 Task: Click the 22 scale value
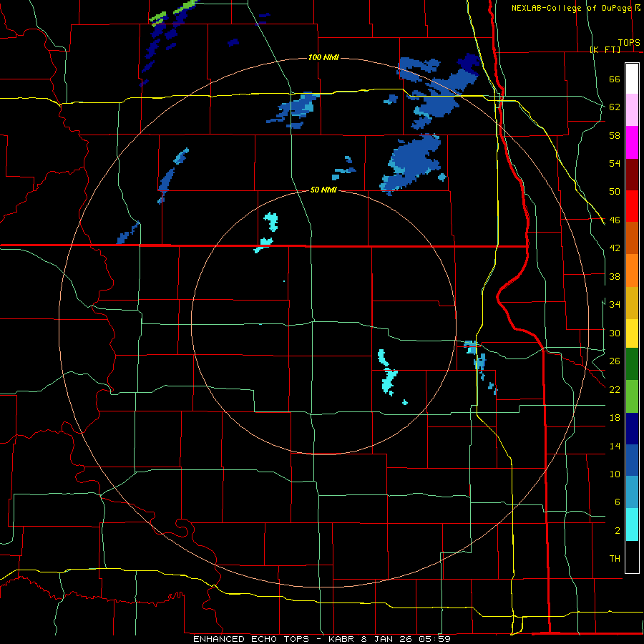[x=615, y=389]
